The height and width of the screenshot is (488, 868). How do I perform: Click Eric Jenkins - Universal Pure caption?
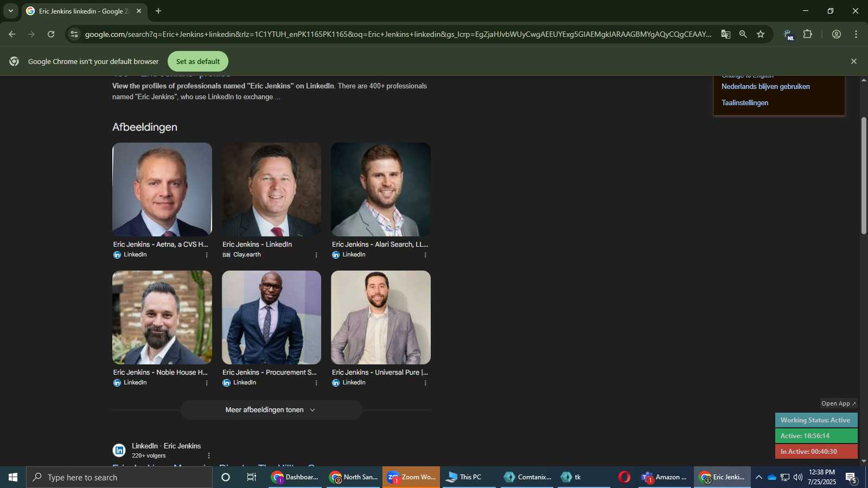380,373
